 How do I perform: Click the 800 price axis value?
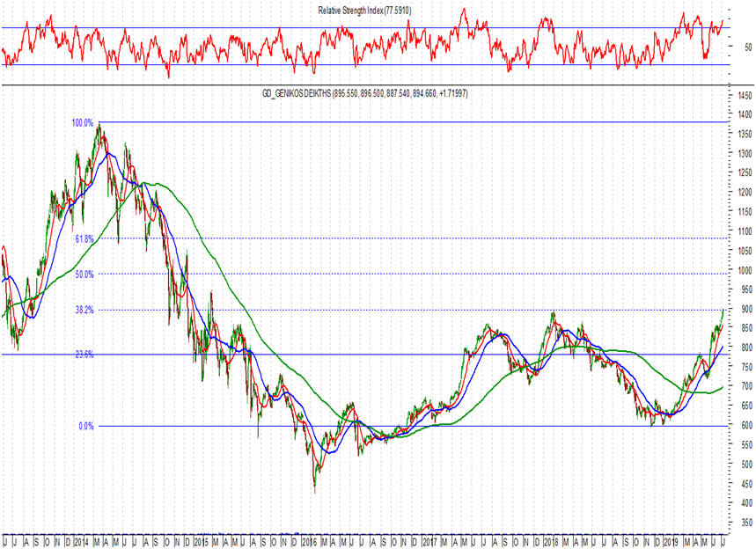point(746,348)
